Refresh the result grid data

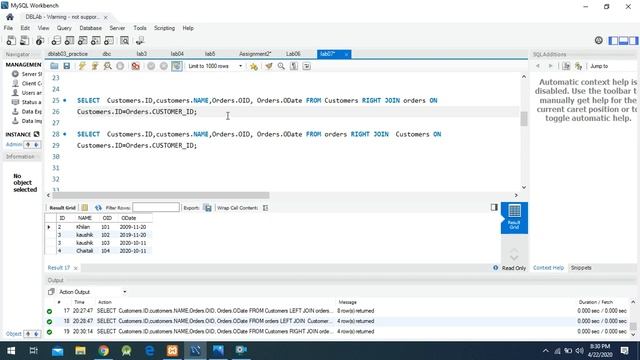pyautogui.click(x=98, y=208)
